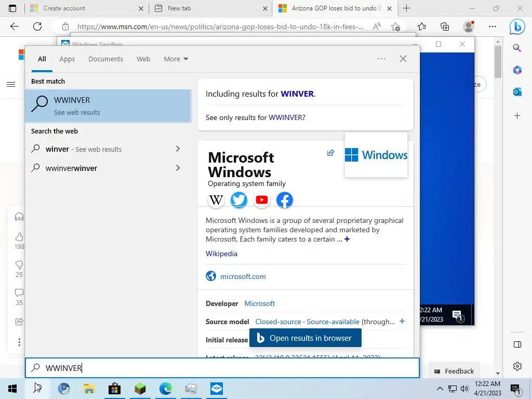Viewport: 532px width, 399px height.
Task: Focus the WWINVER search input box
Action: 222,368
